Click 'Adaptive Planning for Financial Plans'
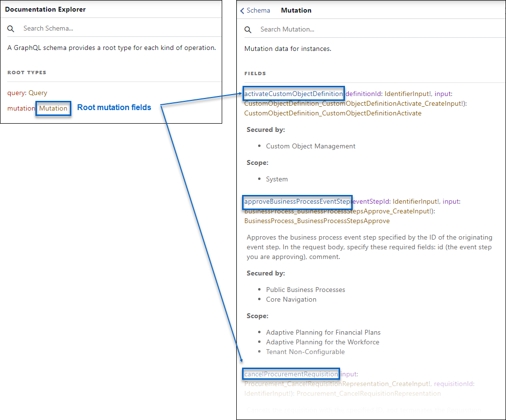The height and width of the screenshot is (420, 506). [323, 332]
